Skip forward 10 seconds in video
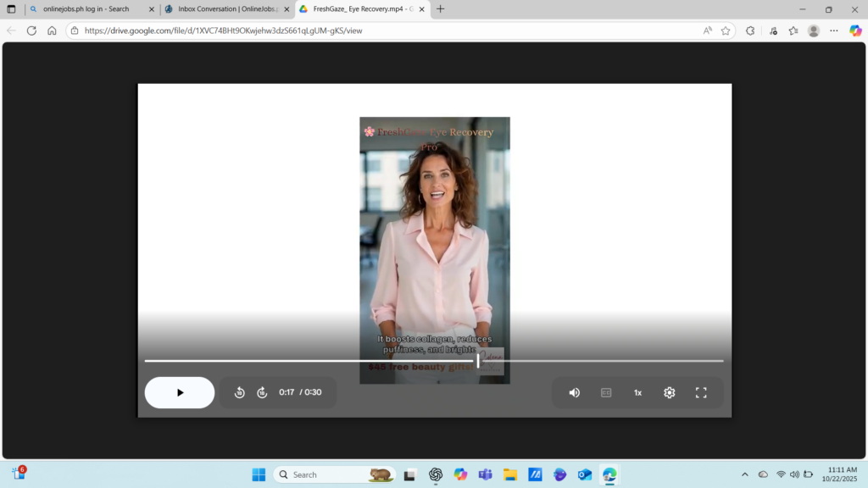This screenshot has height=488, width=868. click(263, 392)
